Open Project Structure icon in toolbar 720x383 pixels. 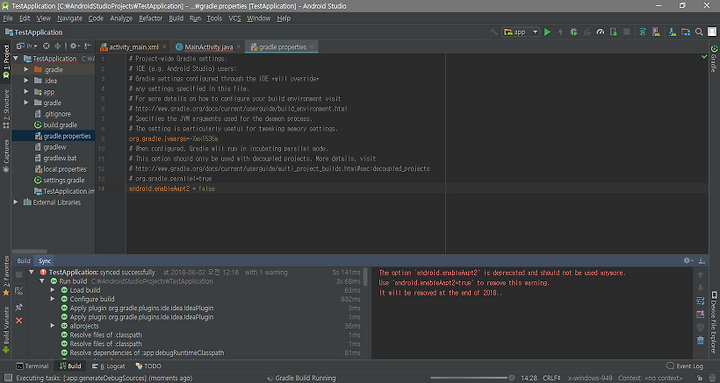(x=686, y=32)
